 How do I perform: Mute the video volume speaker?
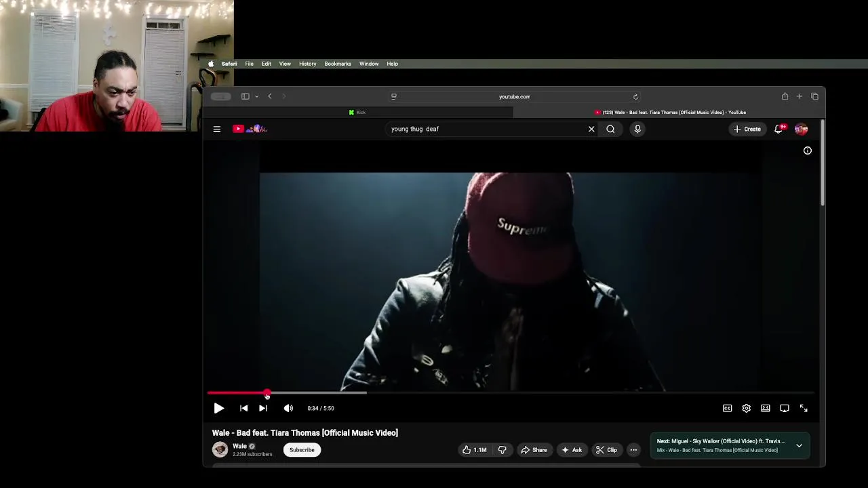(x=288, y=408)
